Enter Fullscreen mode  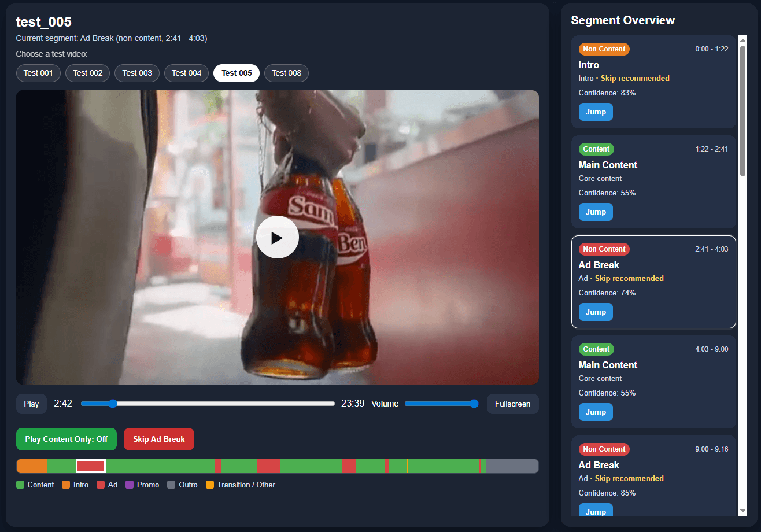[513, 404]
